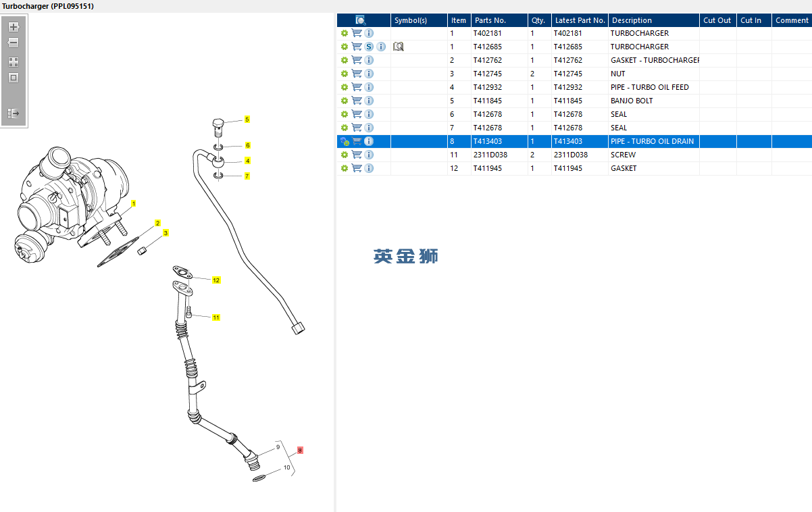Open the book symbol for T412685

pos(398,47)
